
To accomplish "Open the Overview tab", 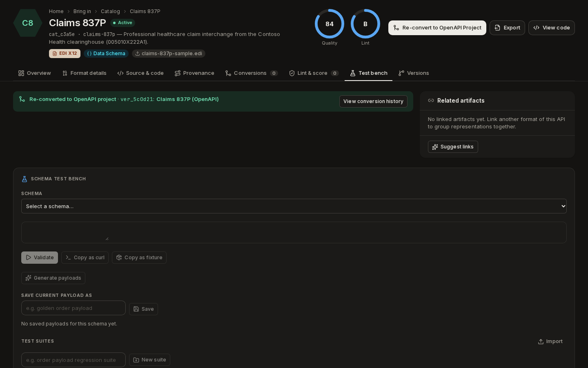I will [35, 73].
